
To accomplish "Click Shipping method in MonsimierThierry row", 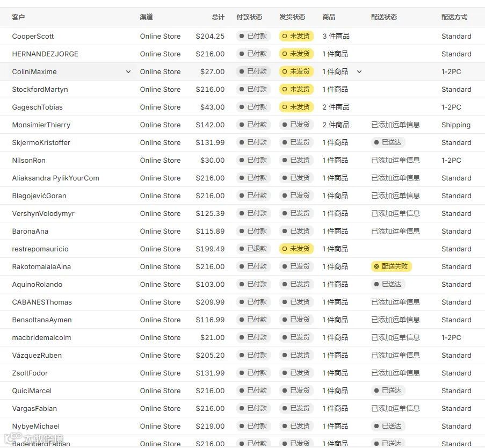I will 456,125.
